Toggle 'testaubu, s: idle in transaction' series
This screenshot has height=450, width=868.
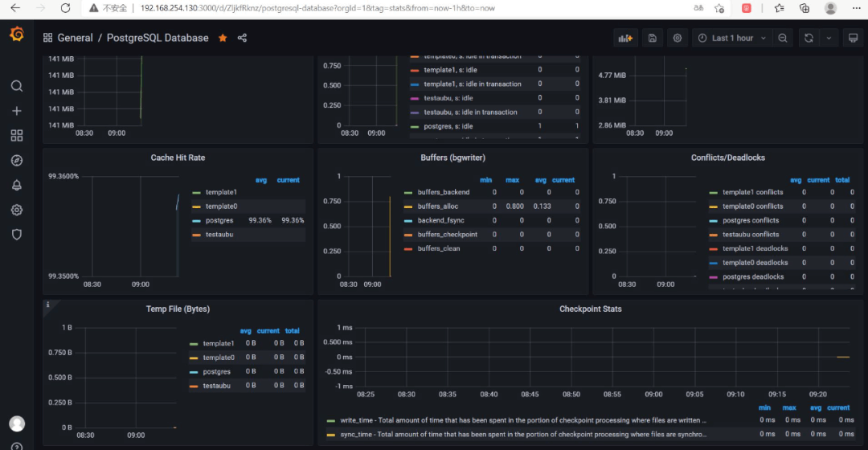pos(470,112)
